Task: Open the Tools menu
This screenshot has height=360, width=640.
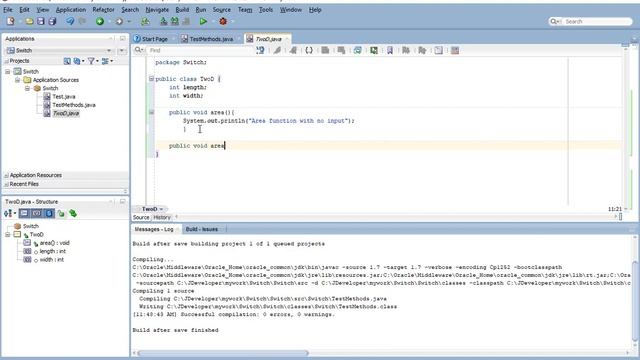Action: [266, 9]
